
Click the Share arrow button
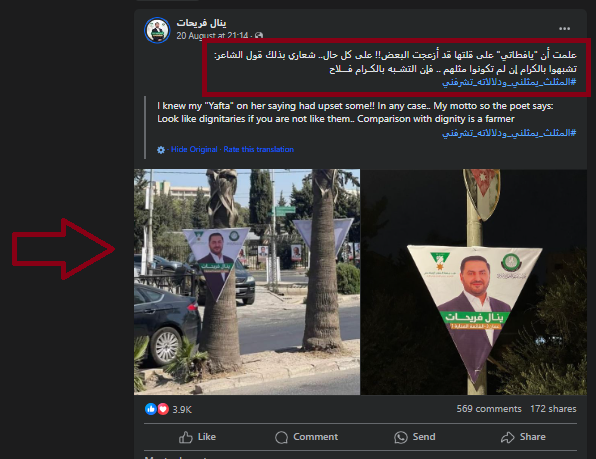(x=523, y=437)
